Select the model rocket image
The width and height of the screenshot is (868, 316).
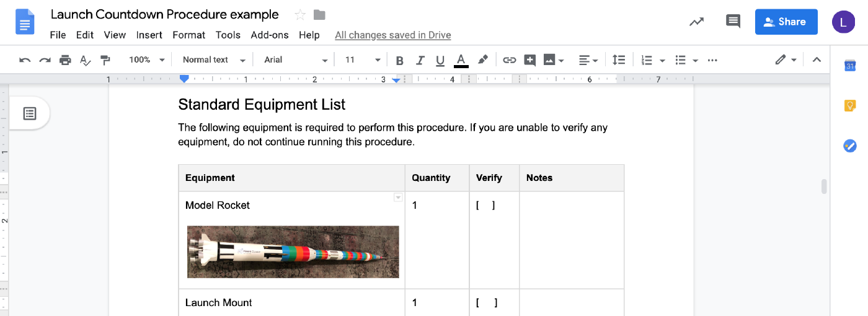[x=293, y=252]
